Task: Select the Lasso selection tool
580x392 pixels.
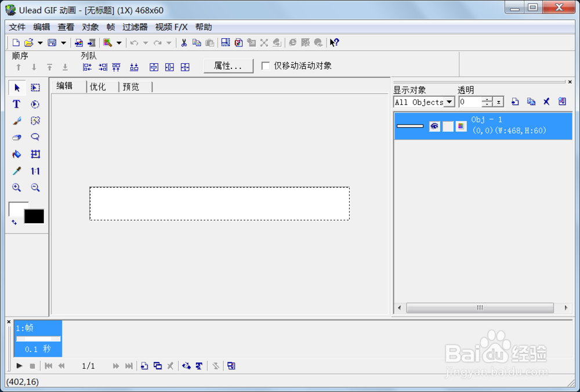Action: point(35,137)
